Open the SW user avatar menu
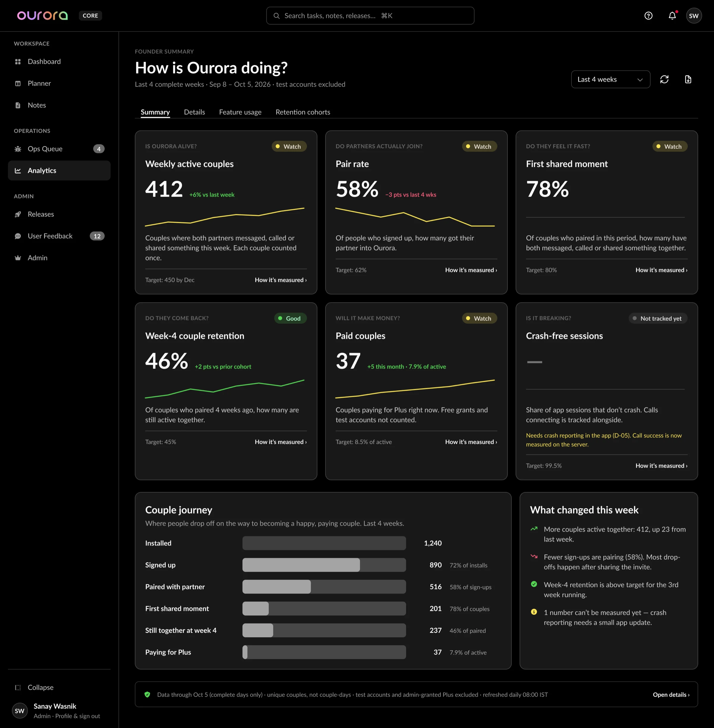 pyautogui.click(x=694, y=16)
